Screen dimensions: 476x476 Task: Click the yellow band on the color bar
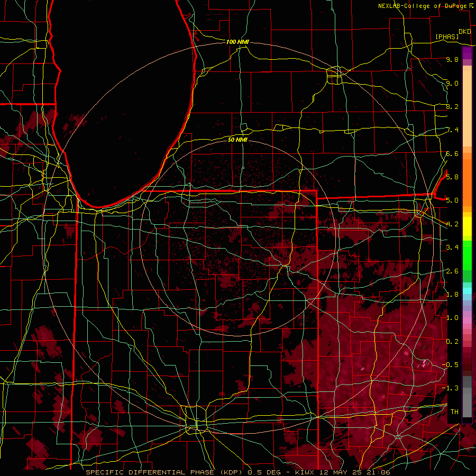(x=467, y=226)
